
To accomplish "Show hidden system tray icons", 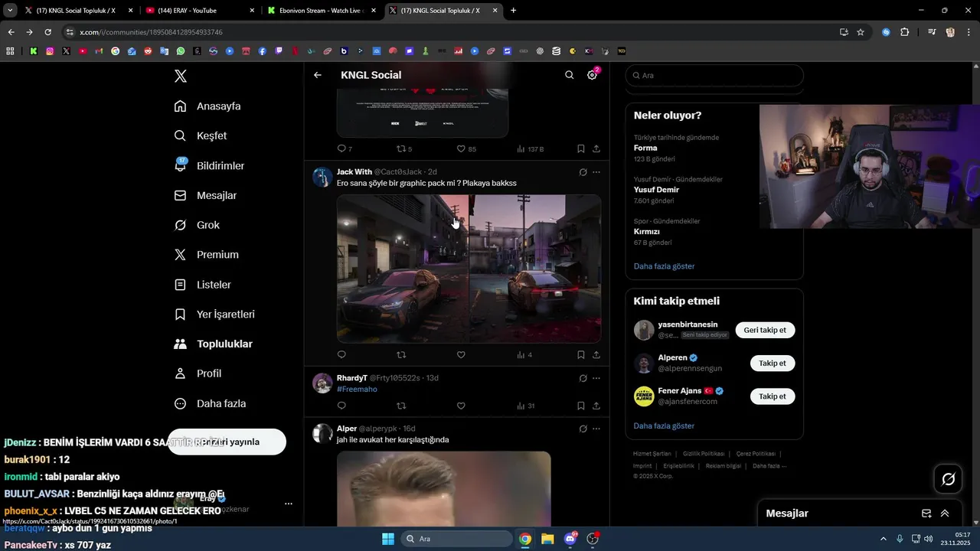I will tap(884, 539).
